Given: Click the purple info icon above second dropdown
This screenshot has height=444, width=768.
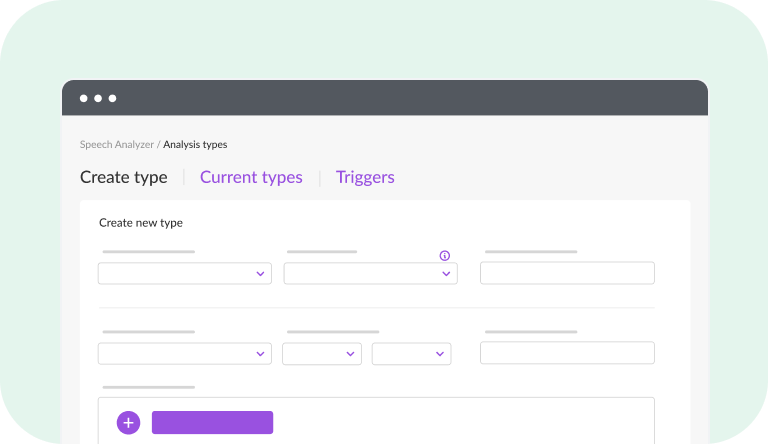Looking at the screenshot, I should tap(444, 255).
